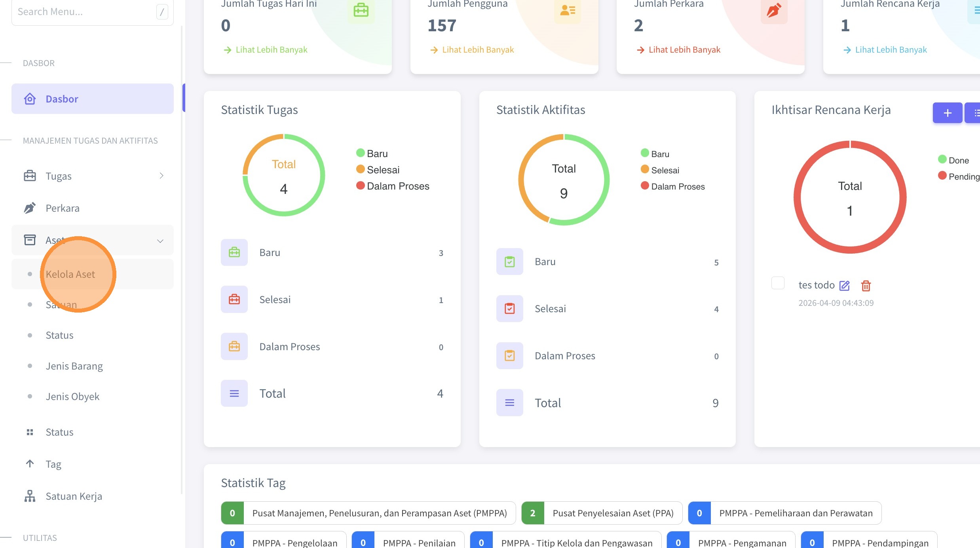Add a new Rencana Kerja with plus button
This screenshot has height=548, width=980.
tap(948, 113)
